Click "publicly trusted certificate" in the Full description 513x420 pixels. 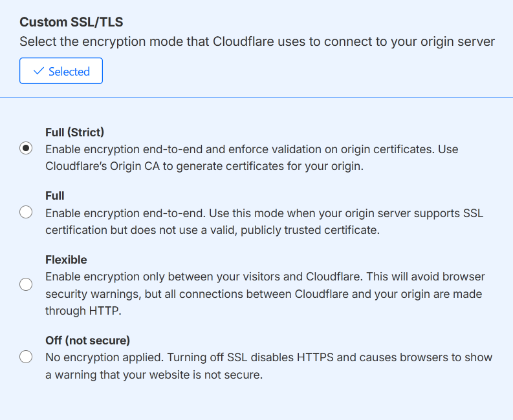311,229
